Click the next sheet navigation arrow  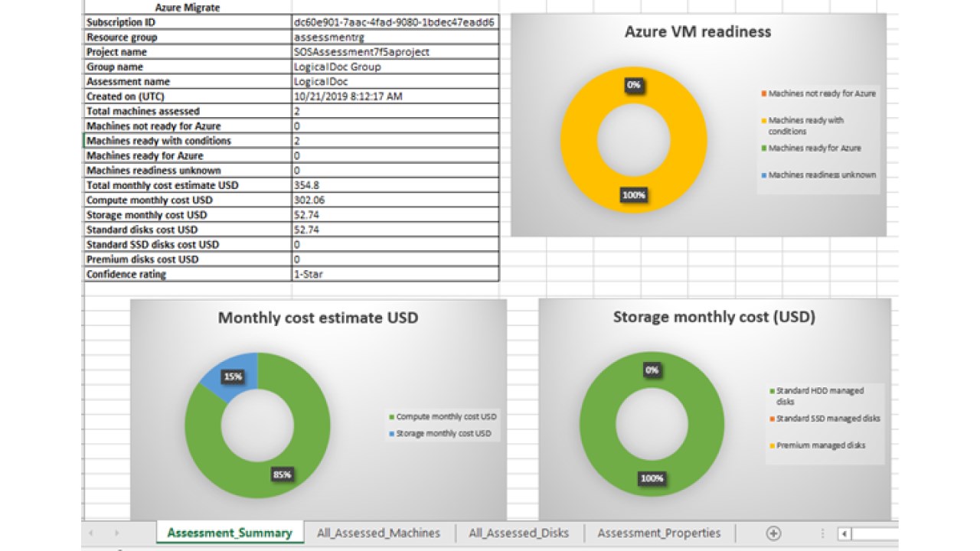[x=117, y=533]
